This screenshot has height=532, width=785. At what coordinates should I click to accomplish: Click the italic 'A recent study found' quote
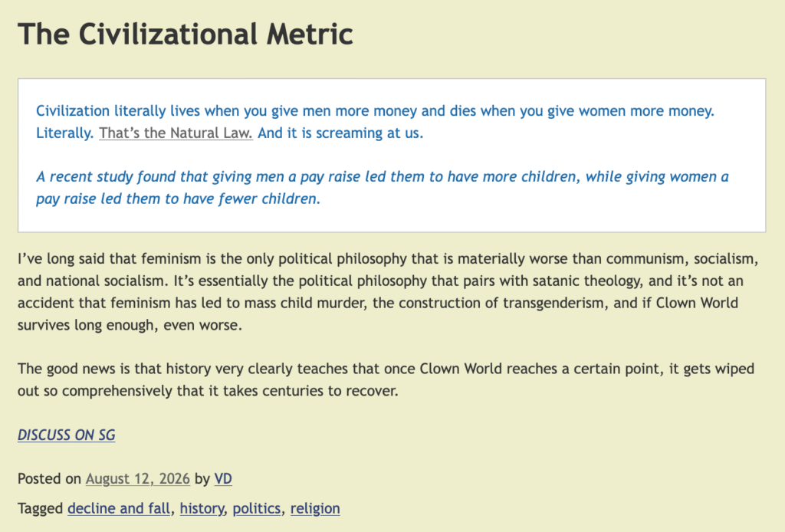[383, 188]
